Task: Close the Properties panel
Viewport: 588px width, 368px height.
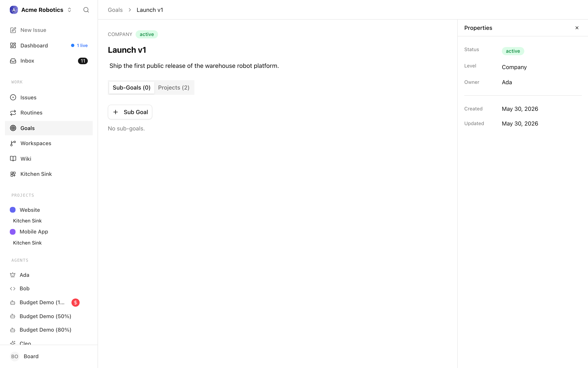Action: click(x=577, y=28)
